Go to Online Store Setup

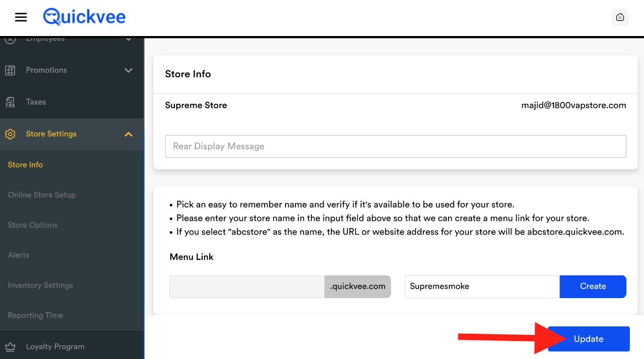[42, 195]
